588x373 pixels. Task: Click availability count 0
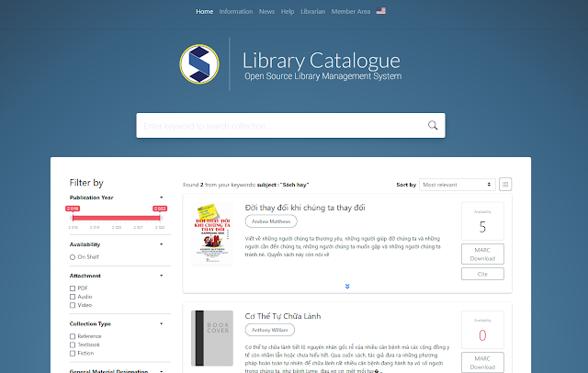click(482, 335)
